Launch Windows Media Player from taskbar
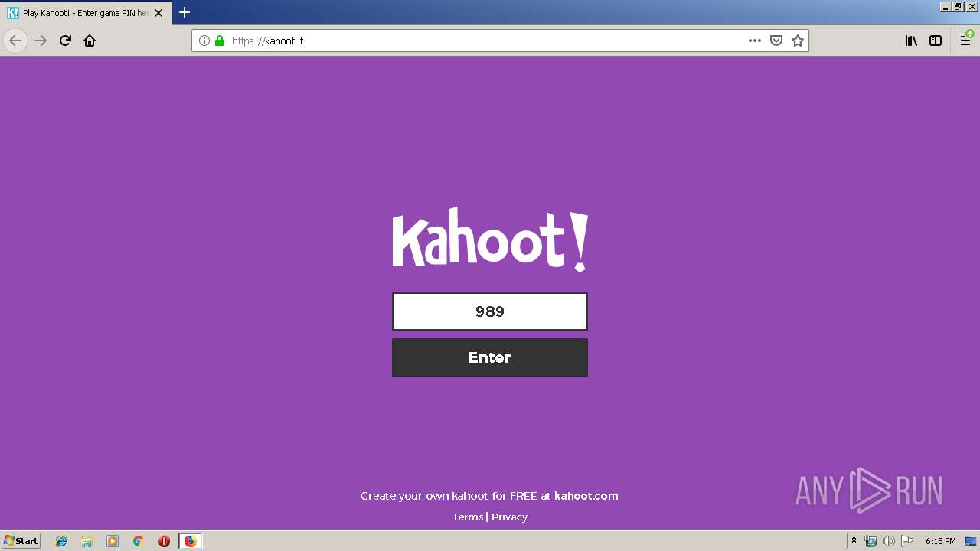 click(113, 541)
